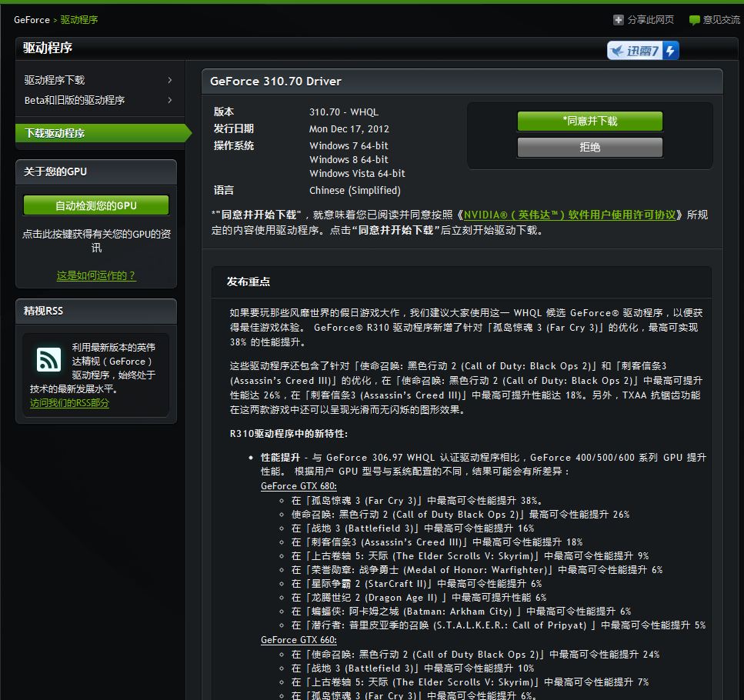Click the 发布重点 section heading
Image resolution: width=744 pixels, height=700 pixels.
pos(249,282)
